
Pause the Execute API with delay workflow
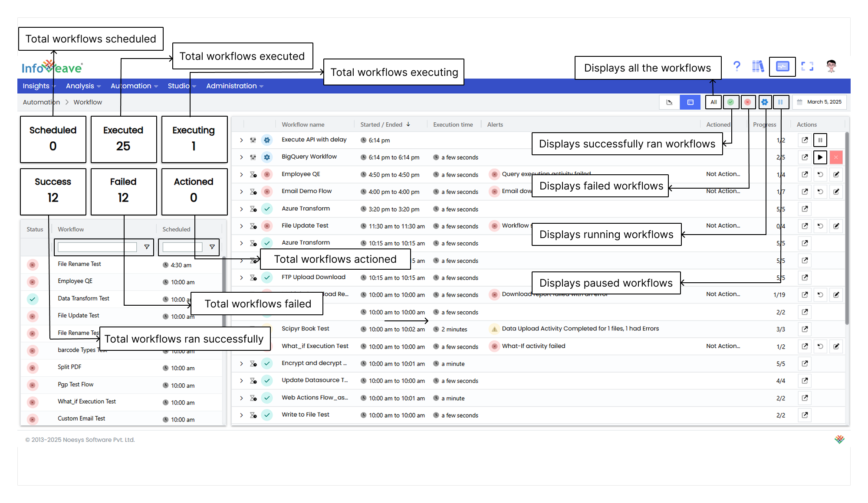tap(820, 140)
